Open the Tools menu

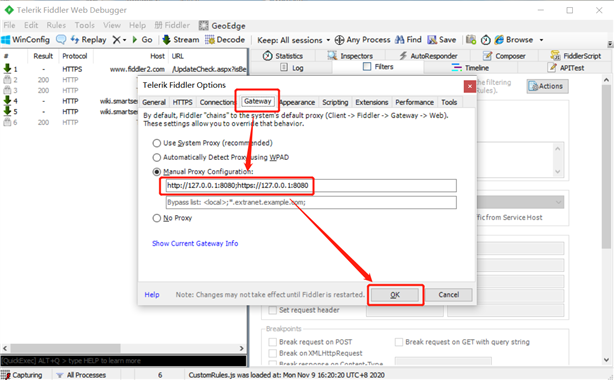click(x=85, y=25)
